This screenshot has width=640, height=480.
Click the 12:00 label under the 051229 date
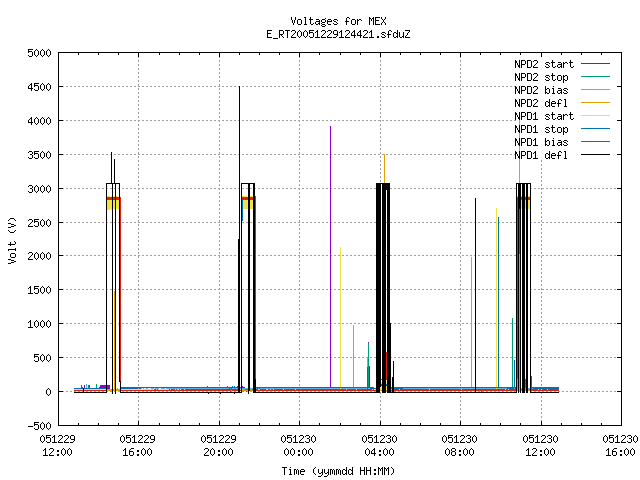pyautogui.click(x=57, y=452)
